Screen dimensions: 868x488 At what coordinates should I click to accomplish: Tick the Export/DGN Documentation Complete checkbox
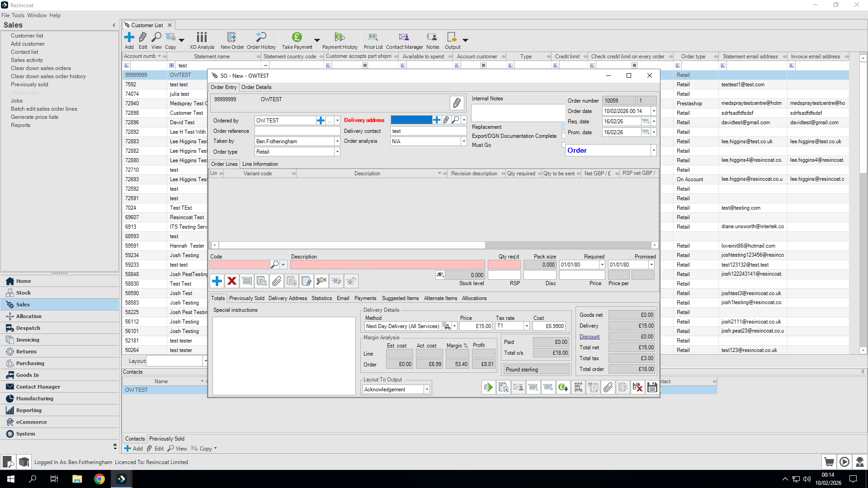coord(563,136)
